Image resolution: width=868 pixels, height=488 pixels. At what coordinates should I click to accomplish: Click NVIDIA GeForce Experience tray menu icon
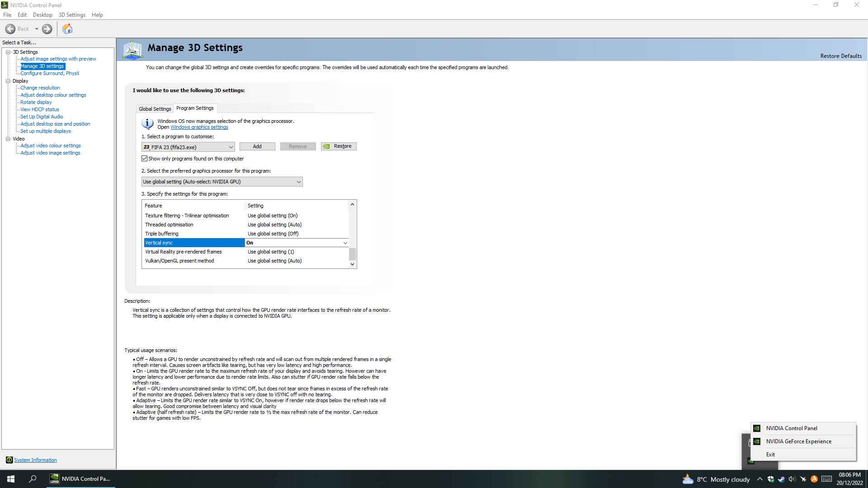tap(757, 441)
